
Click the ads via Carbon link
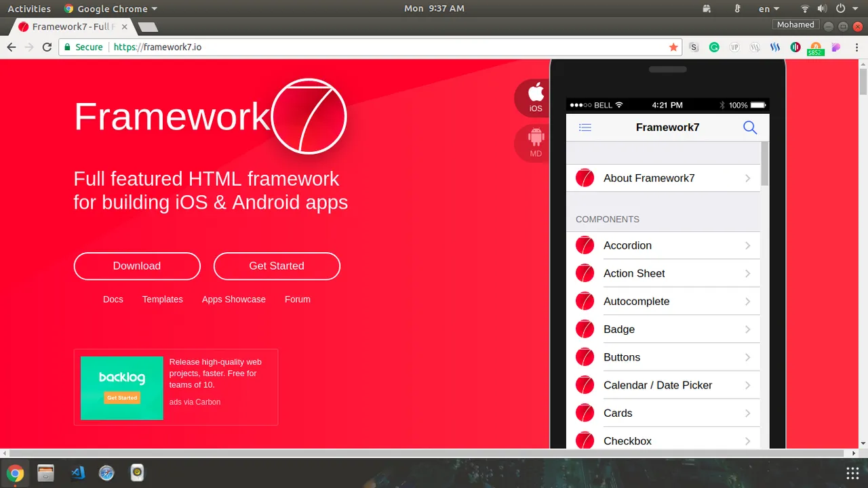195,402
